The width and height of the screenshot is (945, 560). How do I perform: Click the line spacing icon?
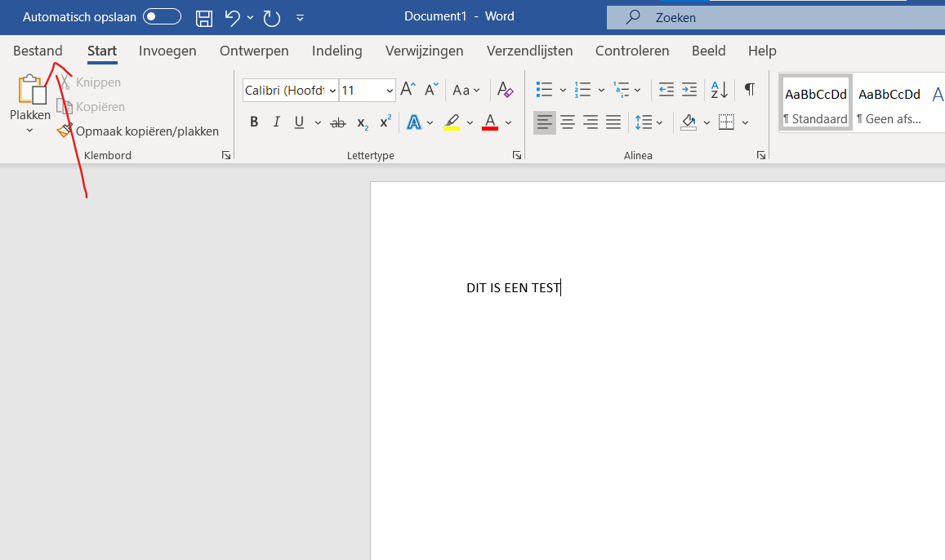[644, 122]
